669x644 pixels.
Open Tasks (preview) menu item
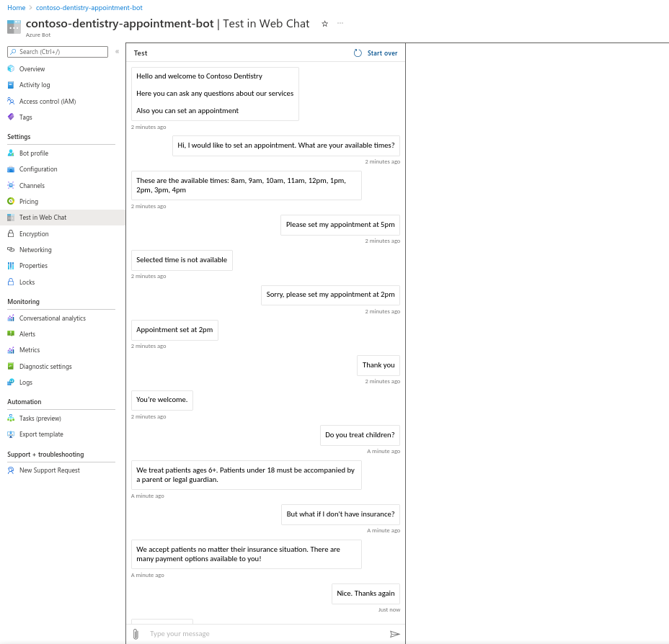pyautogui.click(x=40, y=418)
